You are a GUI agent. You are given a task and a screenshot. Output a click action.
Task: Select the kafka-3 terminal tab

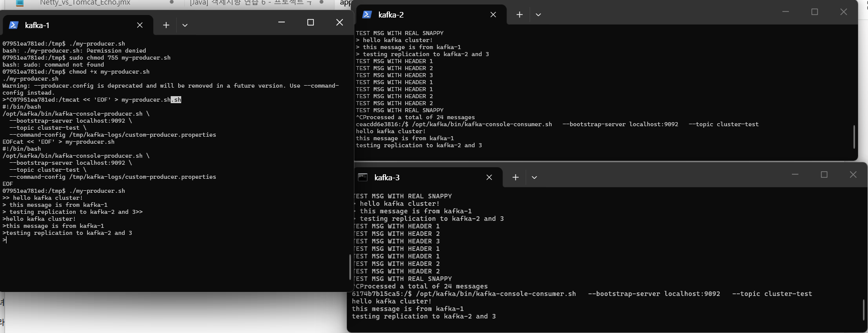427,177
